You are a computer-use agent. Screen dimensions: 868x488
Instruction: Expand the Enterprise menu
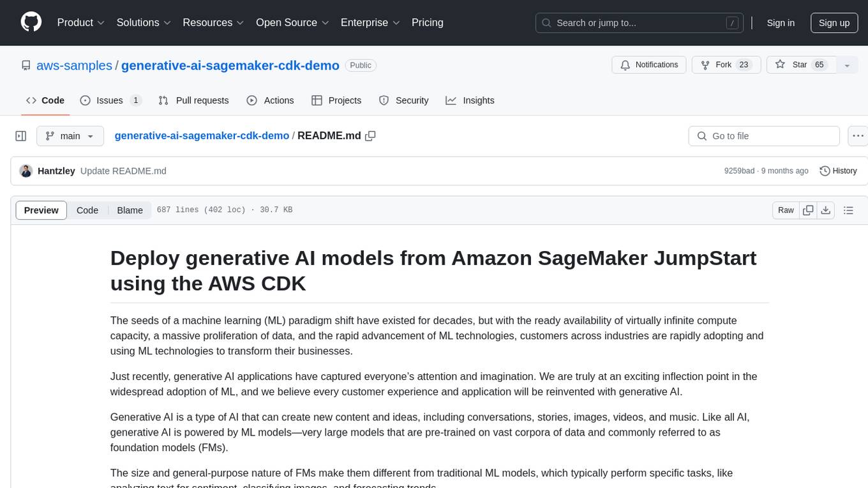point(370,22)
